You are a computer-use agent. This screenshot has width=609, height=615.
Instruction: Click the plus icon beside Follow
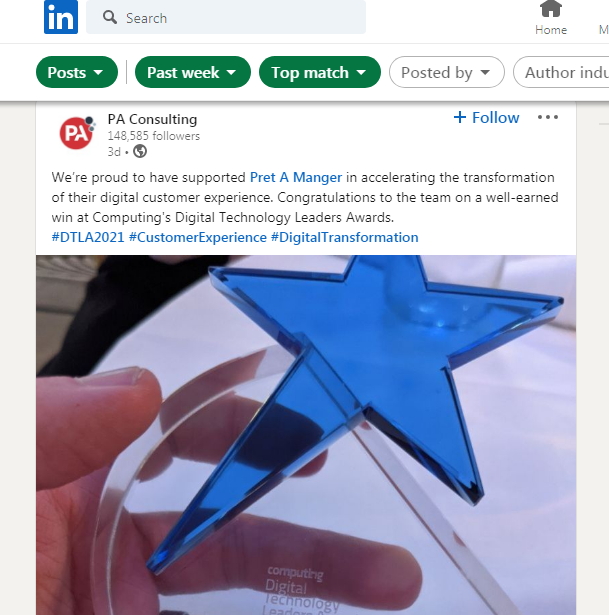click(460, 117)
